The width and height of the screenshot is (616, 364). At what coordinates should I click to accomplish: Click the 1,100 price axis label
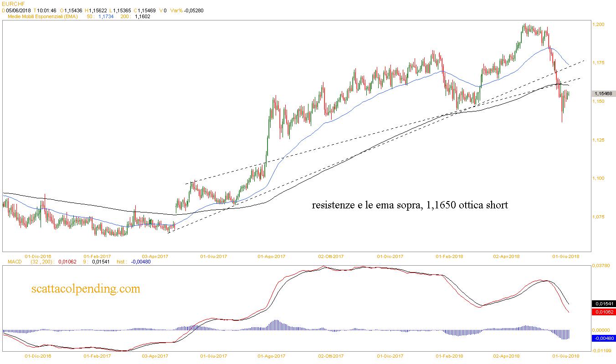pos(599,178)
